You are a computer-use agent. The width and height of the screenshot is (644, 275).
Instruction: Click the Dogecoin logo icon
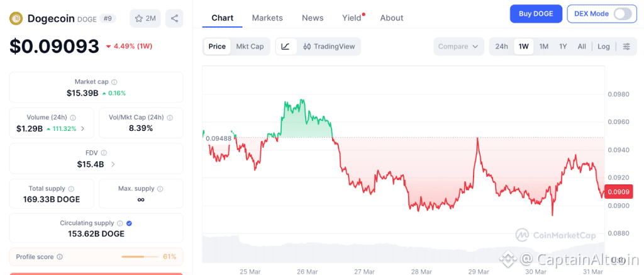(x=16, y=18)
